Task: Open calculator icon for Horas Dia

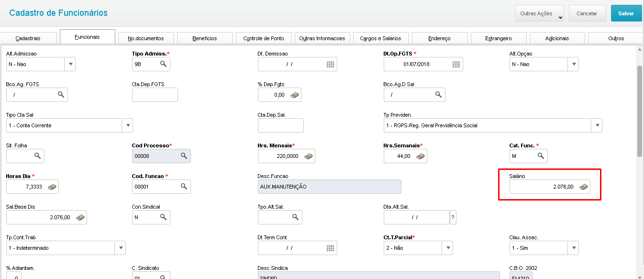Action: (x=52, y=187)
